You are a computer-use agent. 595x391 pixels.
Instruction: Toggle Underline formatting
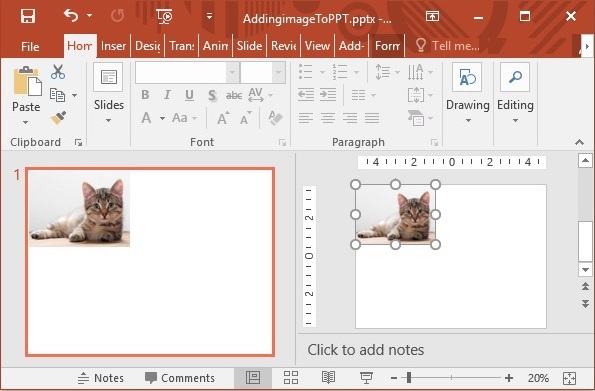point(189,95)
